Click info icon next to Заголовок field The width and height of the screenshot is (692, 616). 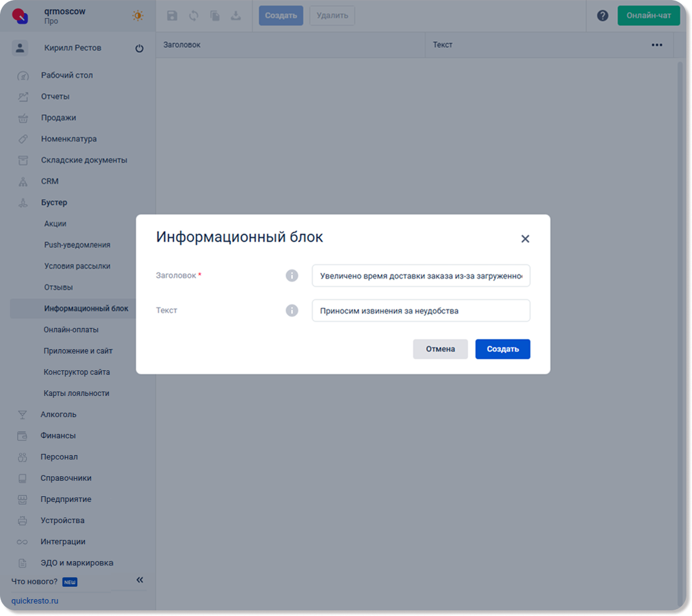pyautogui.click(x=292, y=276)
